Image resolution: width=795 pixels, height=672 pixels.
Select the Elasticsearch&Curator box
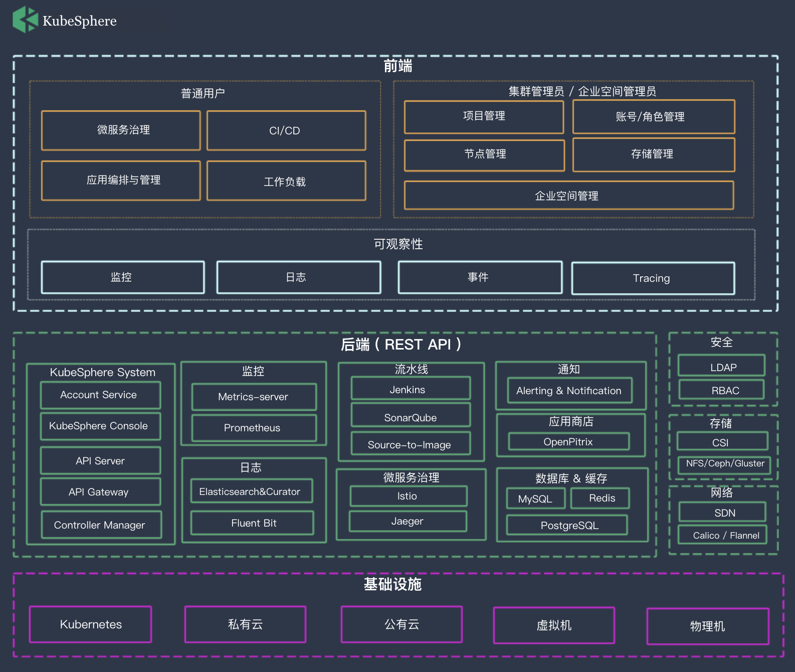(x=251, y=491)
